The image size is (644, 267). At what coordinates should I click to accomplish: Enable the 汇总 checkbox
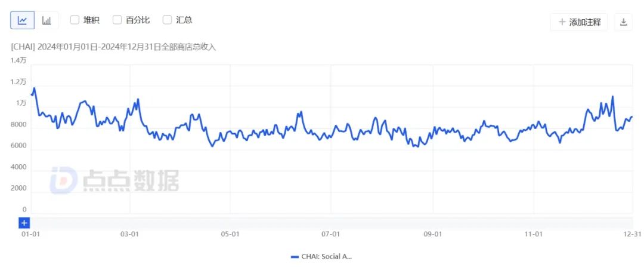pos(167,20)
